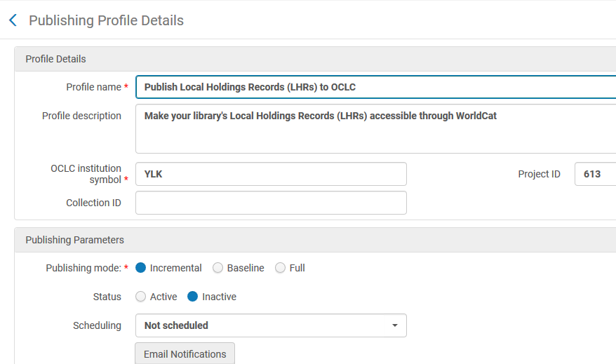Open the Scheduling dropdown
This screenshot has height=364, width=616.
[271, 325]
